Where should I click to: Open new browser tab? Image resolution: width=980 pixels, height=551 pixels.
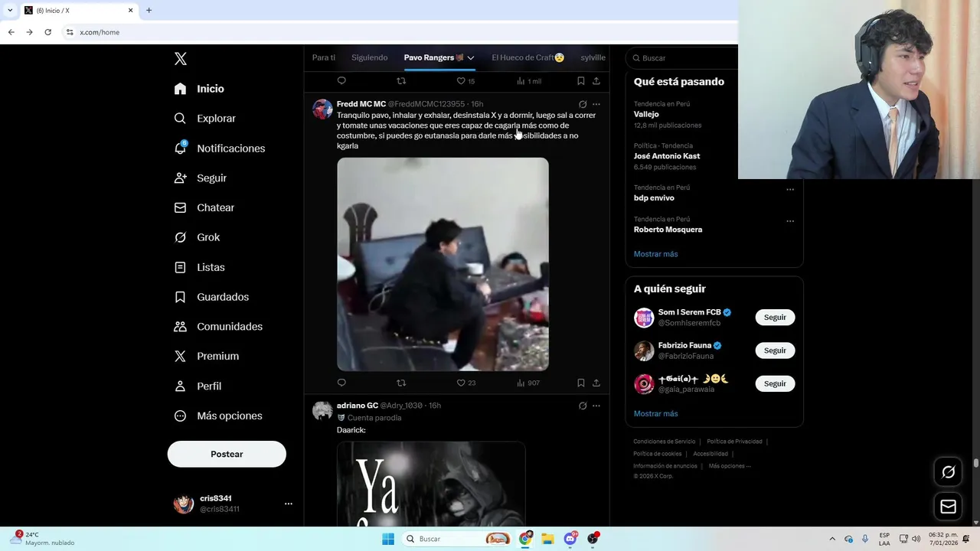tap(149, 10)
